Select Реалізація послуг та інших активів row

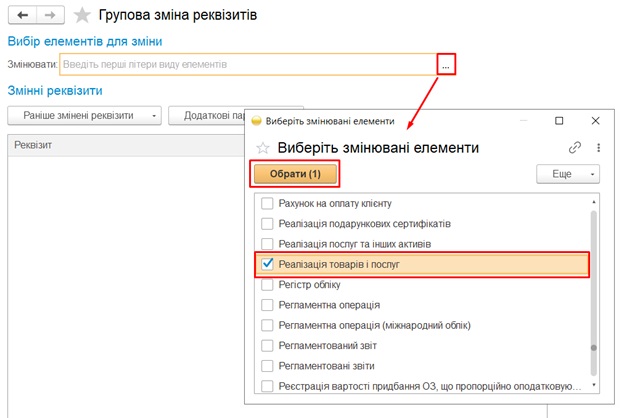(355, 243)
